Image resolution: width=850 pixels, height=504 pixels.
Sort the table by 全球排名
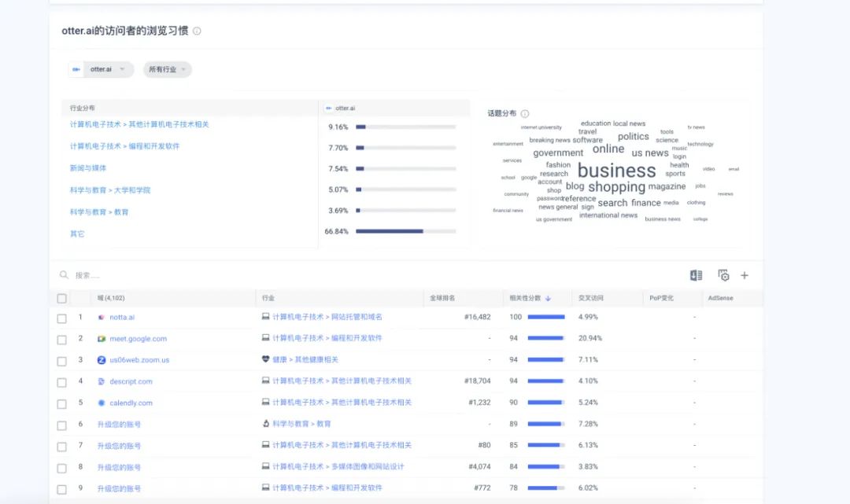pos(442,298)
